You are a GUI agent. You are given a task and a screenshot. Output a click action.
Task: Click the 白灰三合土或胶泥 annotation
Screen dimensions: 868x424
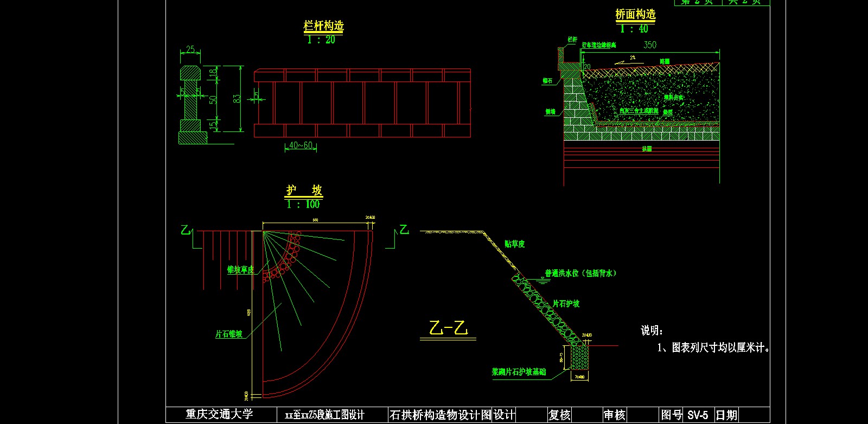[639, 111]
